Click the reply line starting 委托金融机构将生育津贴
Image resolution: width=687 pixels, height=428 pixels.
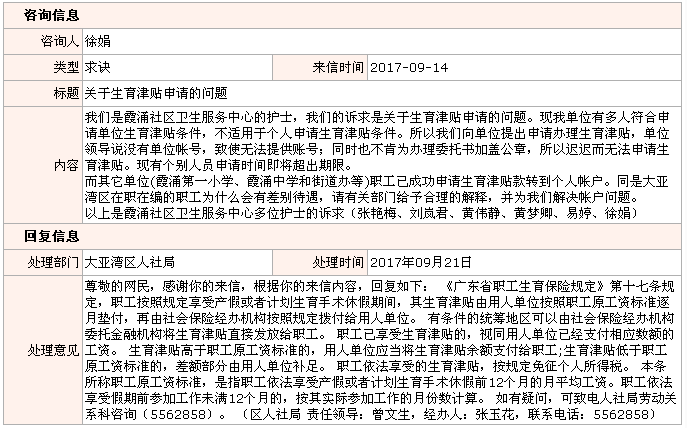[x=379, y=335]
